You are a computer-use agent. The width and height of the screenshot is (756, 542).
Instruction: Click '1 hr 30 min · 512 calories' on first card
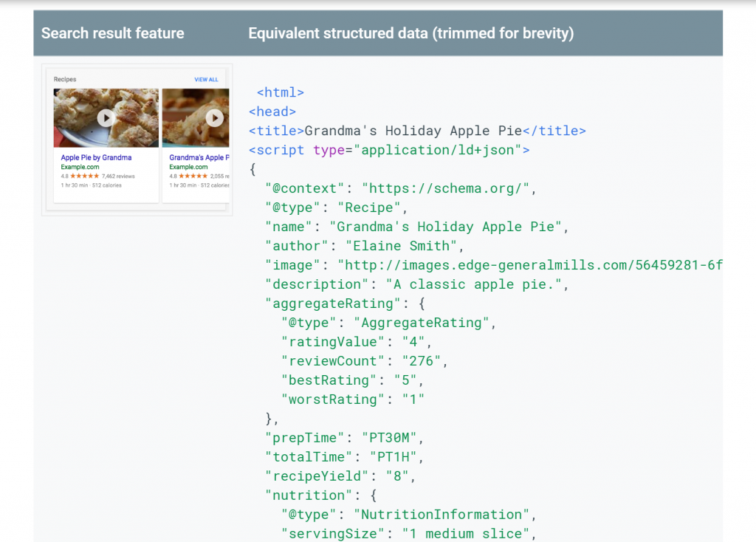point(92,185)
